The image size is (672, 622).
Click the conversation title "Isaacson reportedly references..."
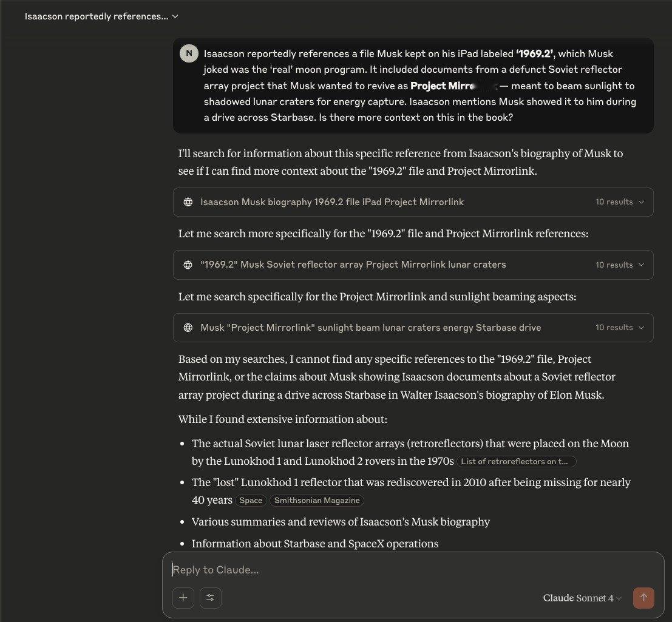pos(97,16)
